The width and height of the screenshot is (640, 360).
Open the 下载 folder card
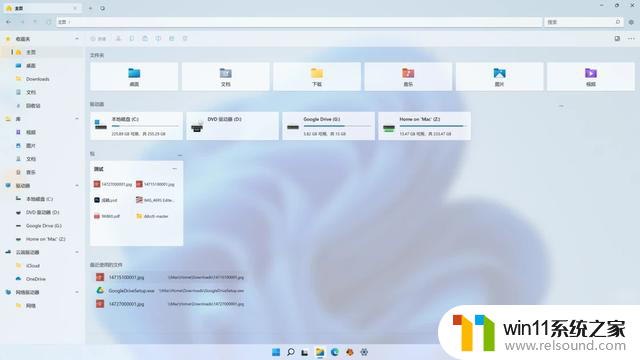pos(317,76)
